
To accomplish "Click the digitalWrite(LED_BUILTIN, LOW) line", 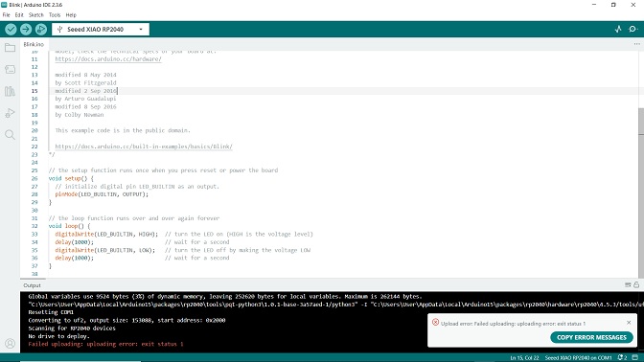I will (x=105, y=250).
